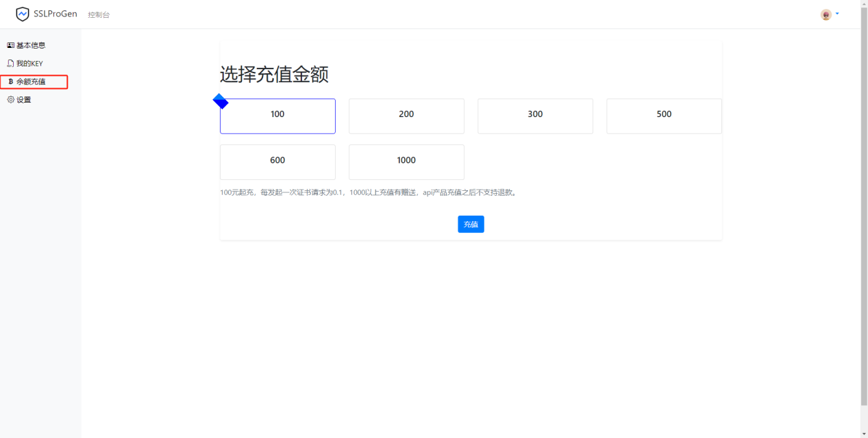Select the 1000 recharge amount card
868x438 pixels.
(x=406, y=162)
